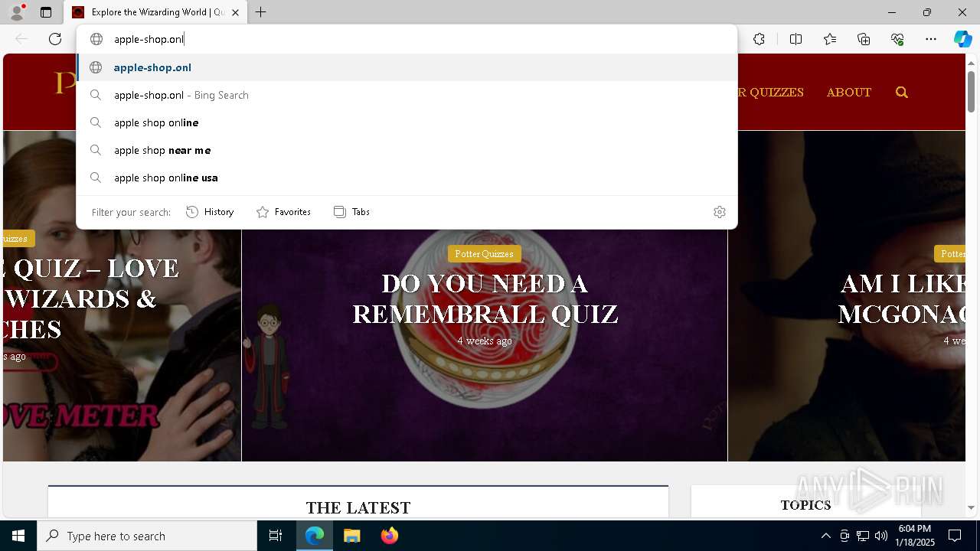Image resolution: width=980 pixels, height=551 pixels.
Task: Open the Do You Need a Remembrall Quiz
Action: [485, 298]
